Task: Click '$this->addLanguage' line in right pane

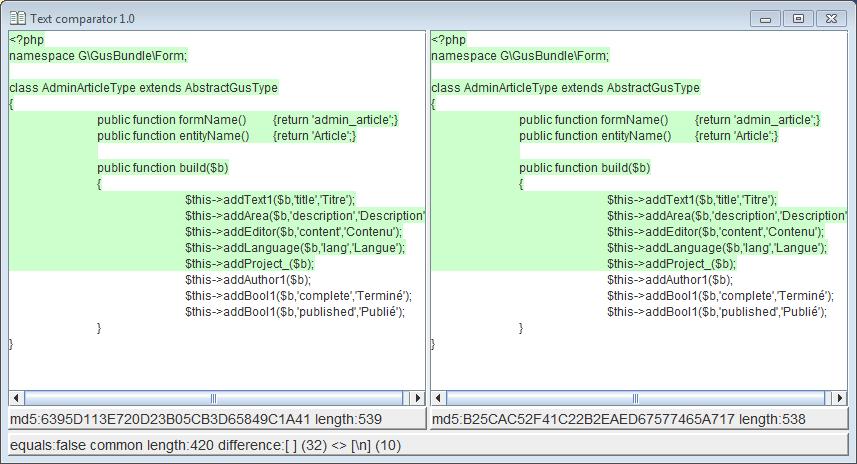Action: coord(717,248)
